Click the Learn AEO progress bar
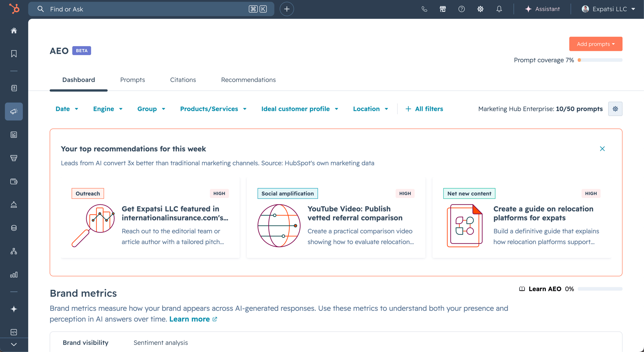This screenshot has height=352, width=644. [600, 289]
